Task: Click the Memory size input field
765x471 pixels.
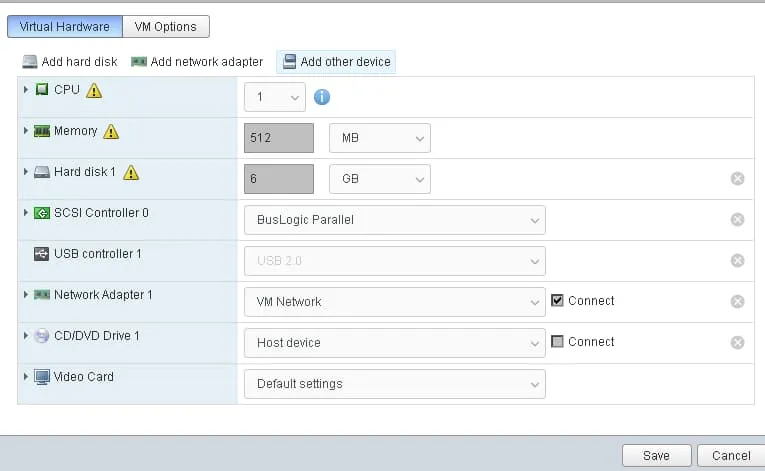Action: [x=278, y=138]
